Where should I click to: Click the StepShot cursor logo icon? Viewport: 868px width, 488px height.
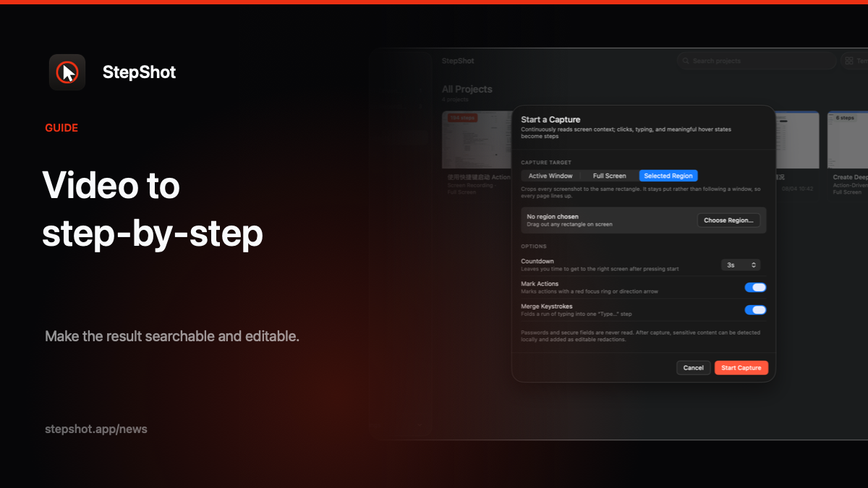point(67,72)
